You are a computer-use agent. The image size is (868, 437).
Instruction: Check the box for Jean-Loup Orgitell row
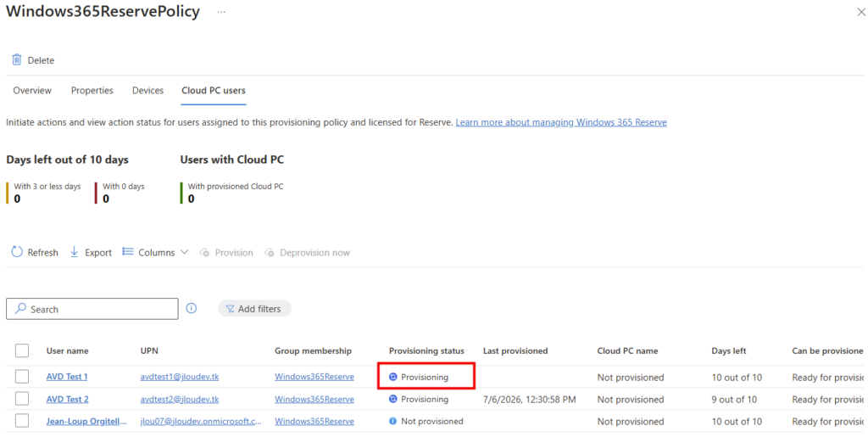coord(22,421)
